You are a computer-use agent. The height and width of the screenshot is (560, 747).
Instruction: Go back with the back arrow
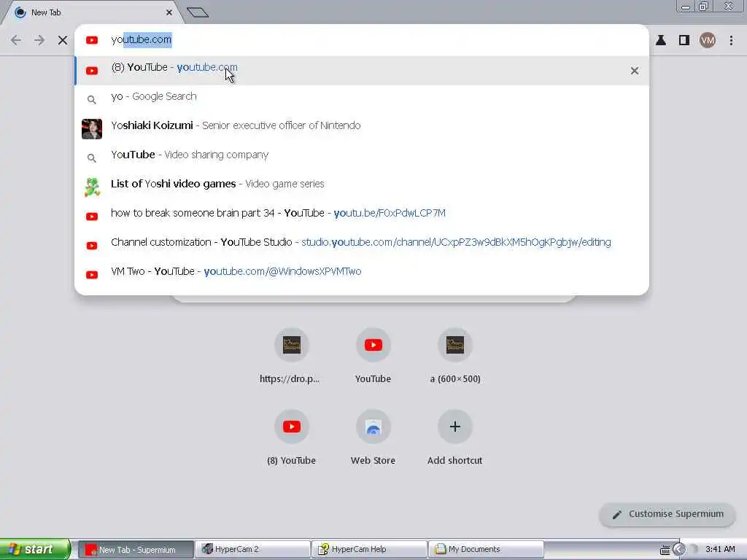tap(16, 40)
